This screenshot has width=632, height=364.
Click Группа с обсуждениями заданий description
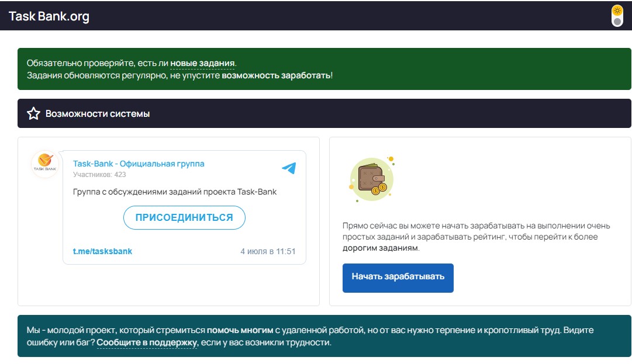coord(175,192)
